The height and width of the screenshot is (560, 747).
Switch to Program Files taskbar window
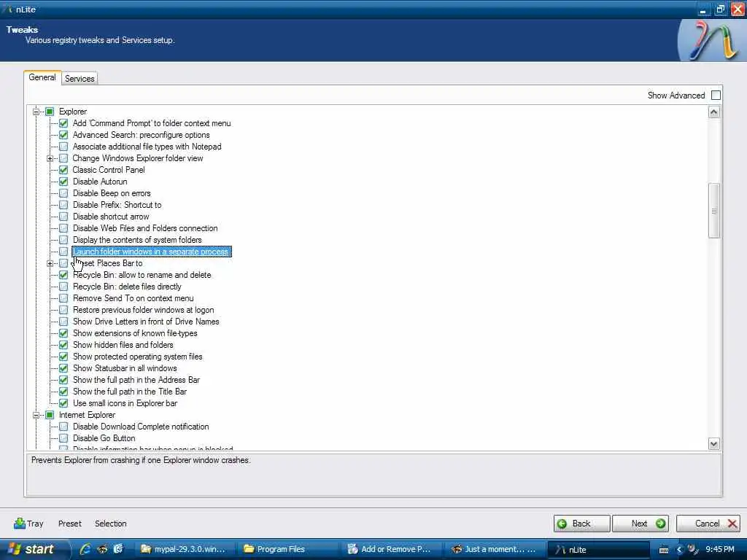287,549
